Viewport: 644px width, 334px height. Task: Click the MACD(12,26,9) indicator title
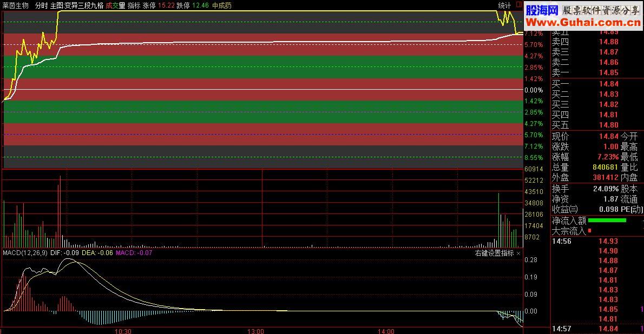25,253
